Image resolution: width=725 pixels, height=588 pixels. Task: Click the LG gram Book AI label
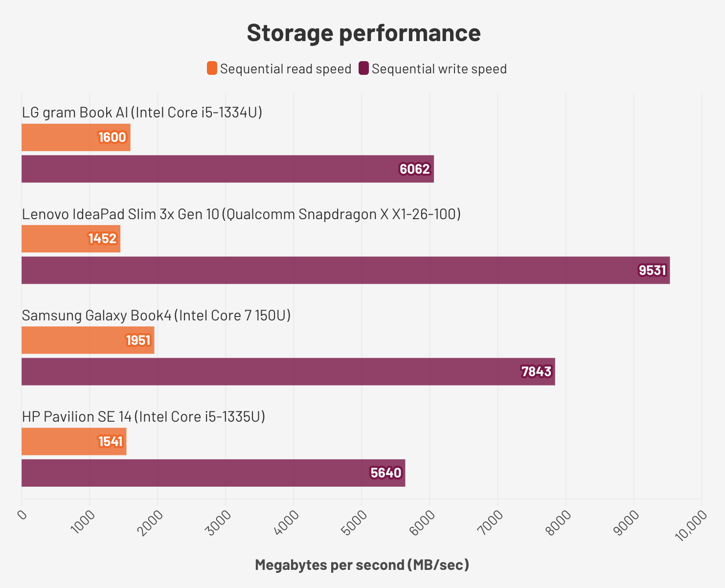tap(142, 113)
